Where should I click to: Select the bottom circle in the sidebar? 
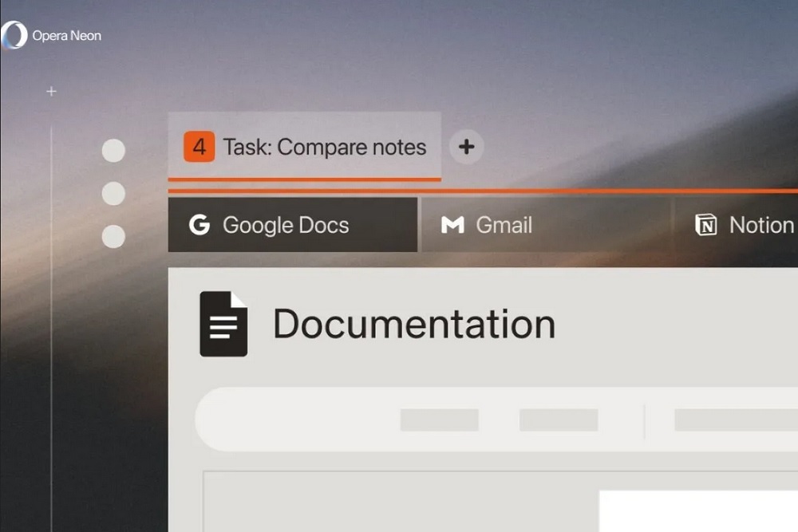pos(113,237)
